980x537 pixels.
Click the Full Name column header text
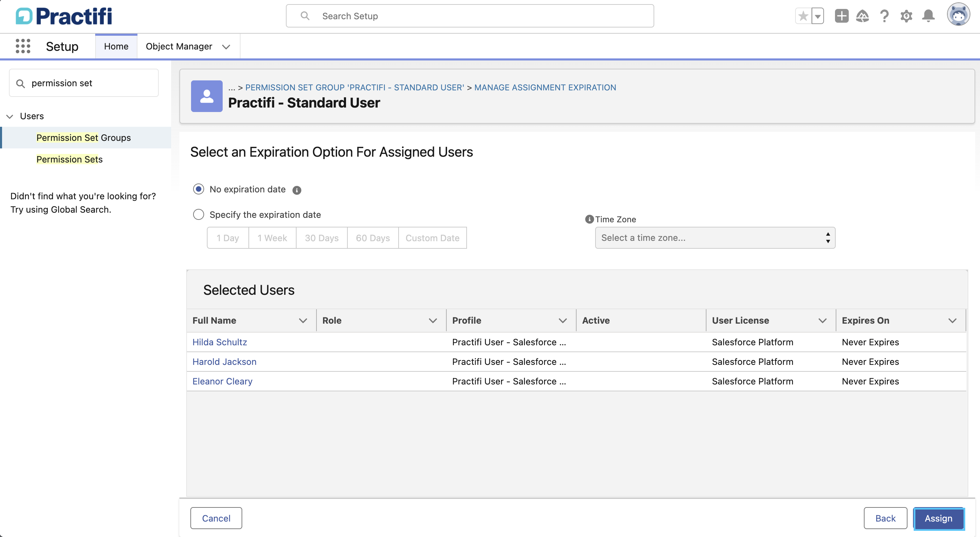pyautogui.click(x=214, y=321)
